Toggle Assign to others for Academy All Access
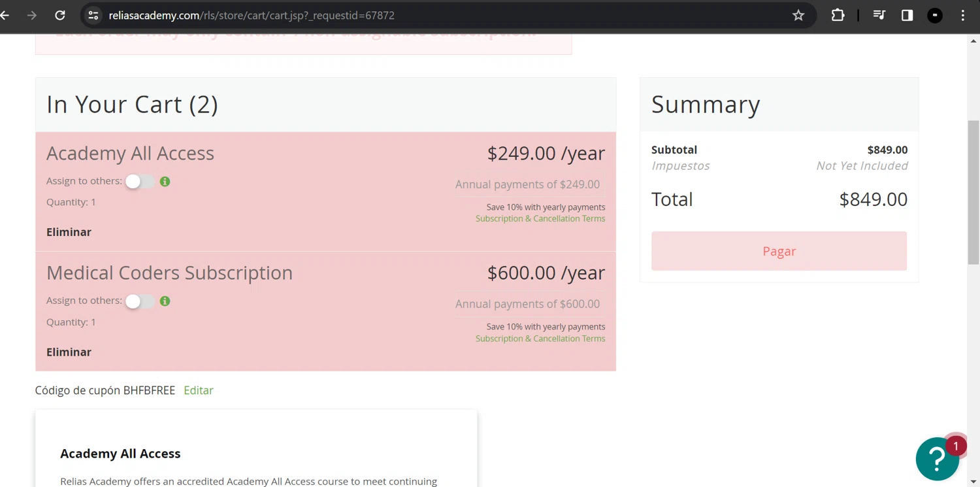 140,182
